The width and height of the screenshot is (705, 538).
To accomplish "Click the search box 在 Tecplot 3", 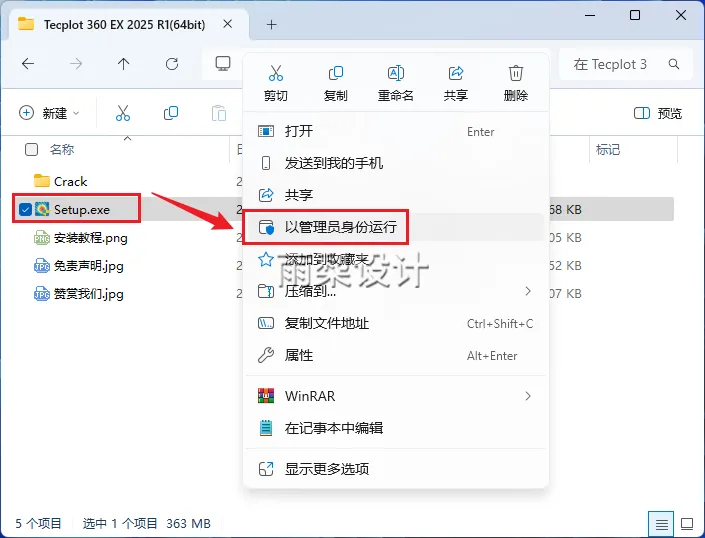I will 625,64.
